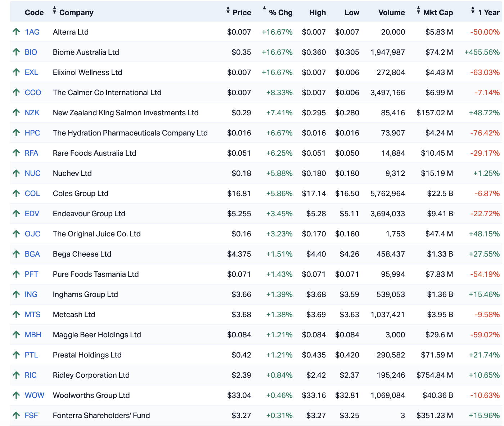Open the NUC stock code link
The width and height of the screenshot is (504, 426).
tap(32, 173)
